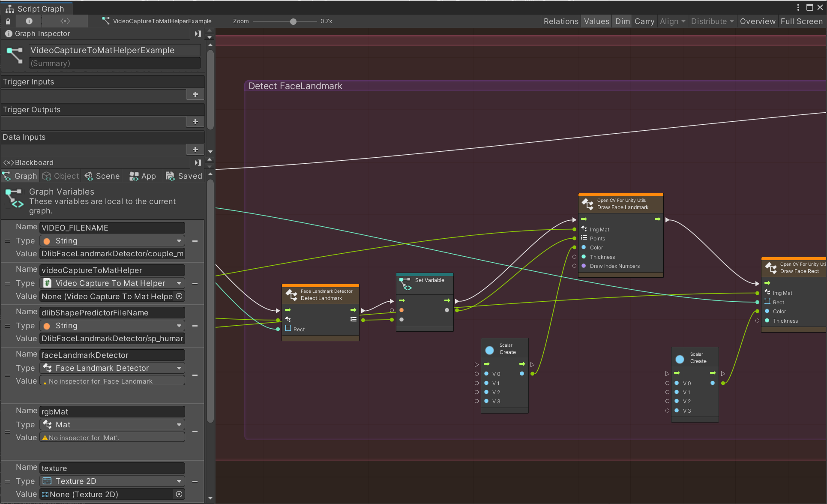
Task: Toggle the Values display option
Action: [596, 21]
